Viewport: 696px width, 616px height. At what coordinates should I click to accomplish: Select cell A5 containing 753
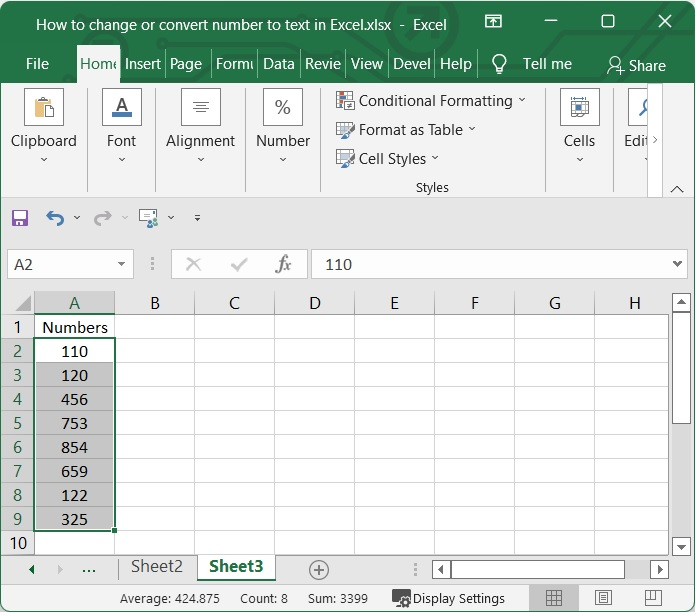pos(75,423)
